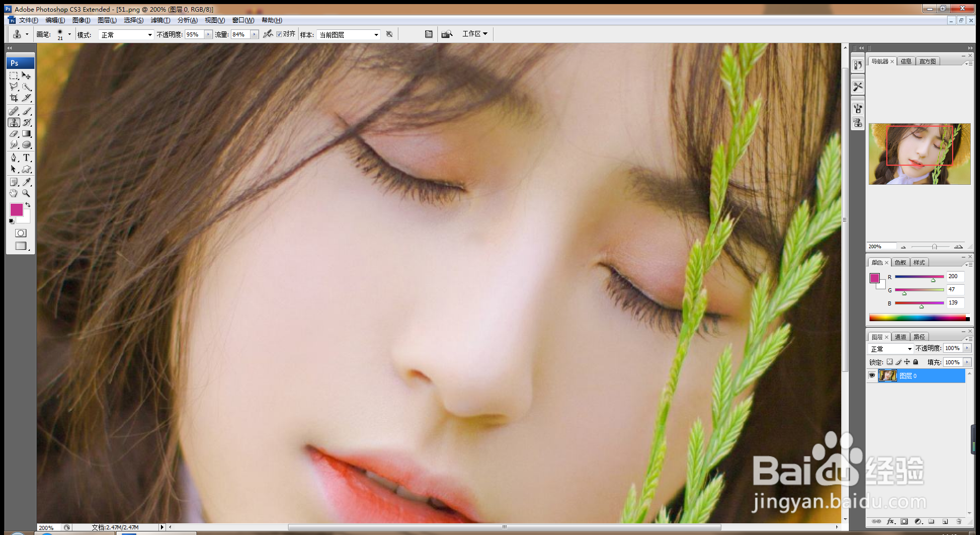980x535 pixels.
Task: Switch to the 直方图 histogram tab
Action: pos(928,61)
